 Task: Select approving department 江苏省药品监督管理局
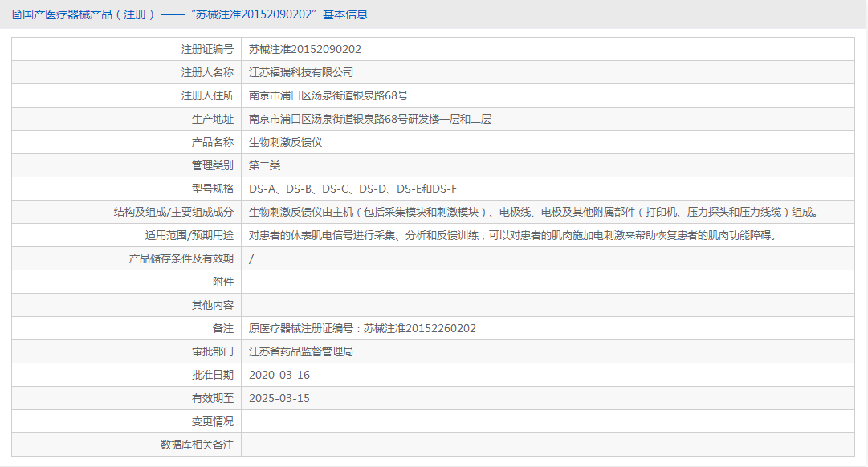301,351
